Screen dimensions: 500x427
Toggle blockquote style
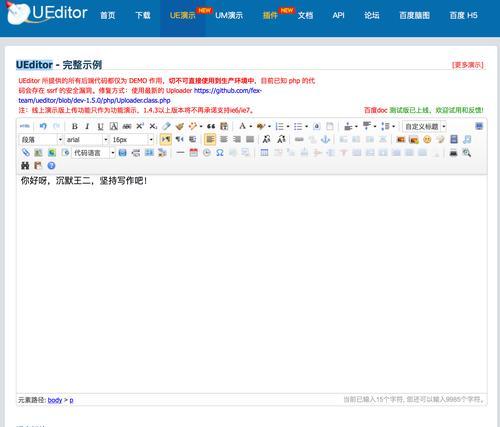[x=211, y=126]
